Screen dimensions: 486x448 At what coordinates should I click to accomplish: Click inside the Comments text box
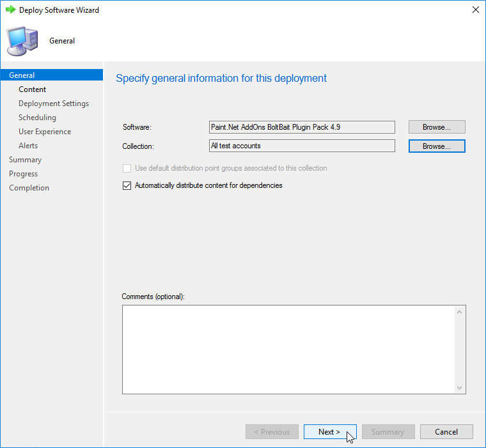coord(288,349)
